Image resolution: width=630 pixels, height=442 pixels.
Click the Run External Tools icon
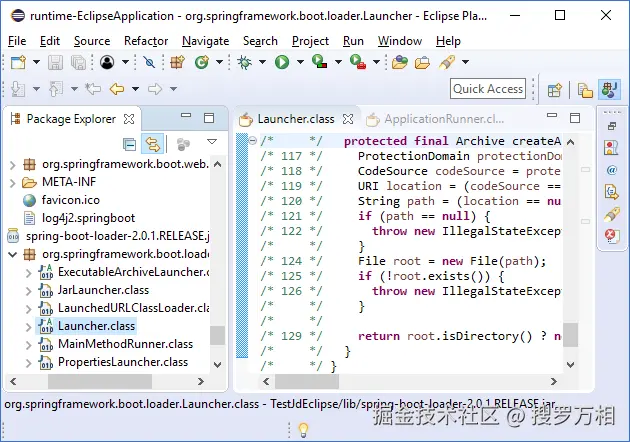[358, 61]
